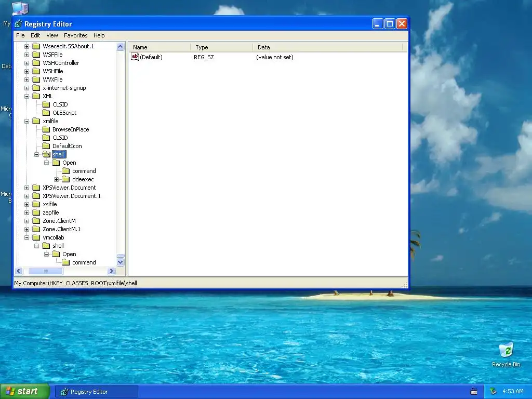This screenshot has width=532, height=399.
Task: Click the 4:53 AM clock
Action: pos(513,391)
